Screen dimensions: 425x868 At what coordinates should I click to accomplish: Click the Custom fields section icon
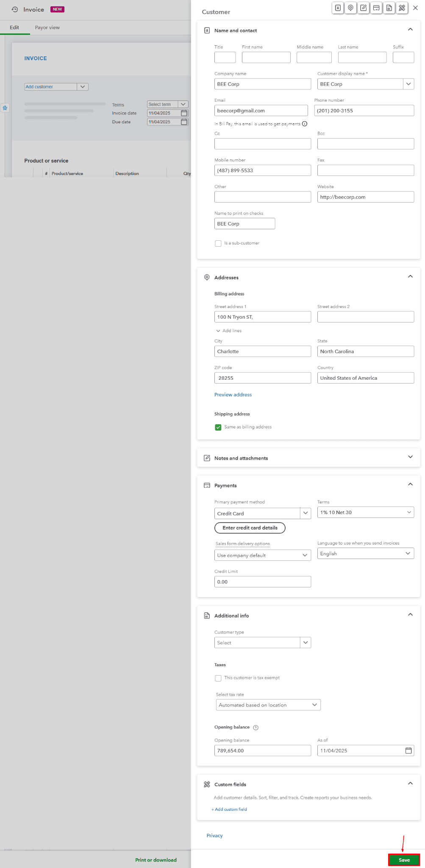pyautogui.click(x=207, y=785)
